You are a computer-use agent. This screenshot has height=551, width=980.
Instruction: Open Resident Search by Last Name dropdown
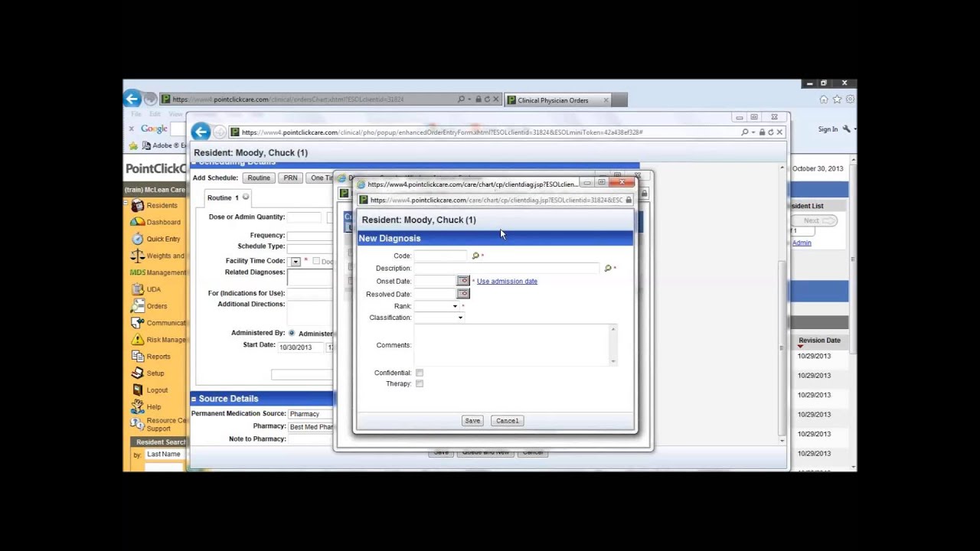(x=165, y=454)
